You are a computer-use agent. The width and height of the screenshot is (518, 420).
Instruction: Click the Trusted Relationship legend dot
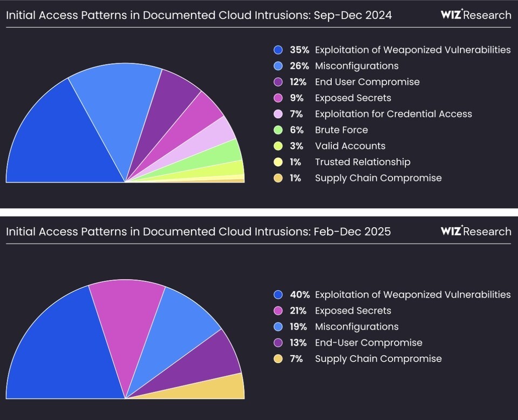click(278, 162)
